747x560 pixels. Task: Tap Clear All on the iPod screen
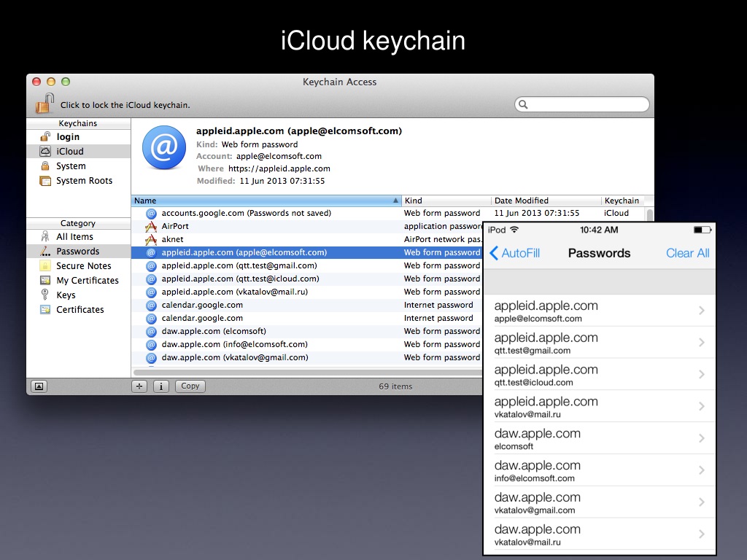pyautogui.click(x=687, y=253)
